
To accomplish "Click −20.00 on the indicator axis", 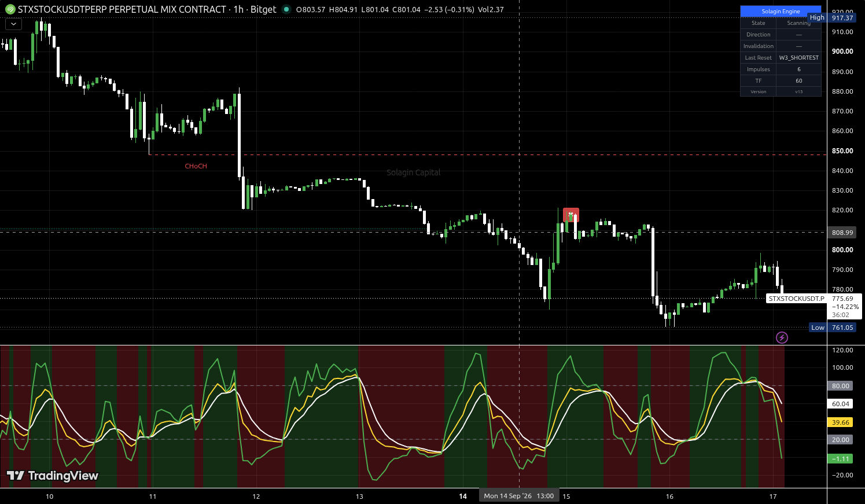I will click(x=841, y=475).
